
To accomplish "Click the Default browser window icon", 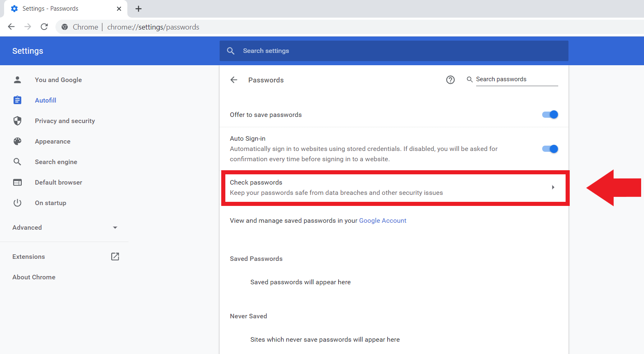I will pos(17,182).
